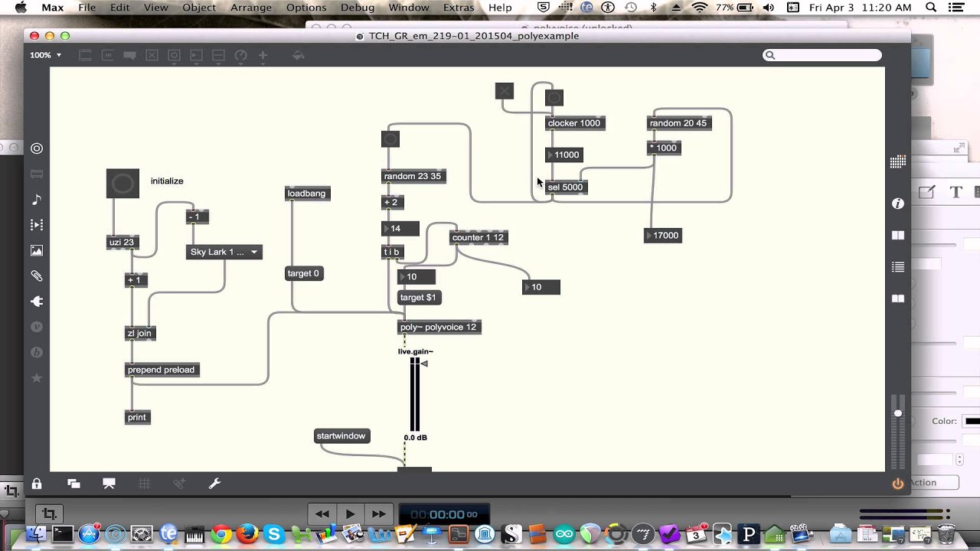The image size is (980, 551).
Task: Click the bang above random 23 35
Action: [390, 139]
